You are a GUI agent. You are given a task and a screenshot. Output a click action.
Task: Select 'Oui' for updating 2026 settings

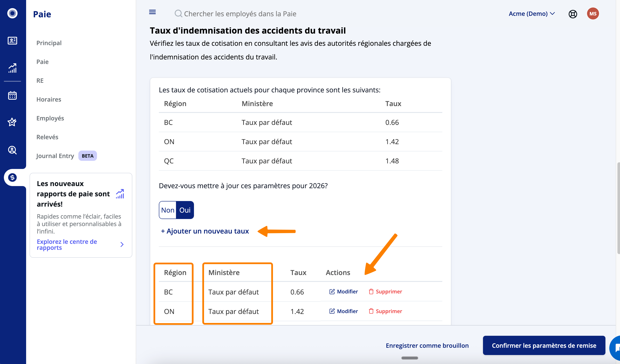185,210
